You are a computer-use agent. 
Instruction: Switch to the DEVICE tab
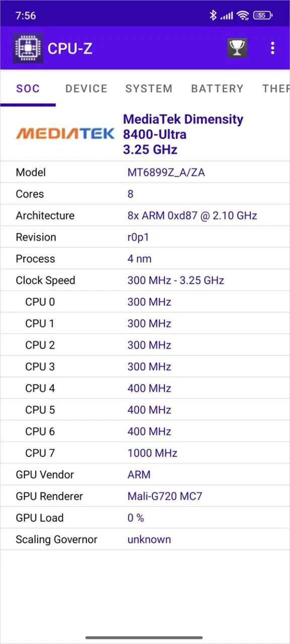click(x=86, y=89)
